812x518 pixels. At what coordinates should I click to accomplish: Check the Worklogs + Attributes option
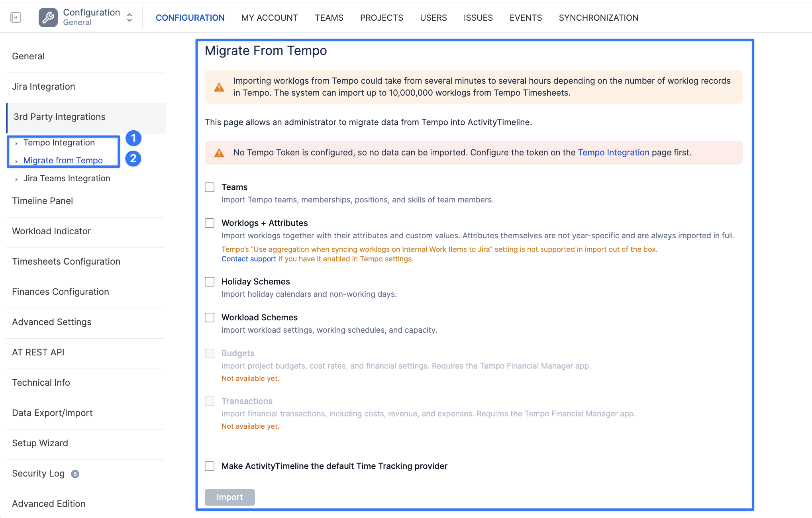tap(210, 223)
